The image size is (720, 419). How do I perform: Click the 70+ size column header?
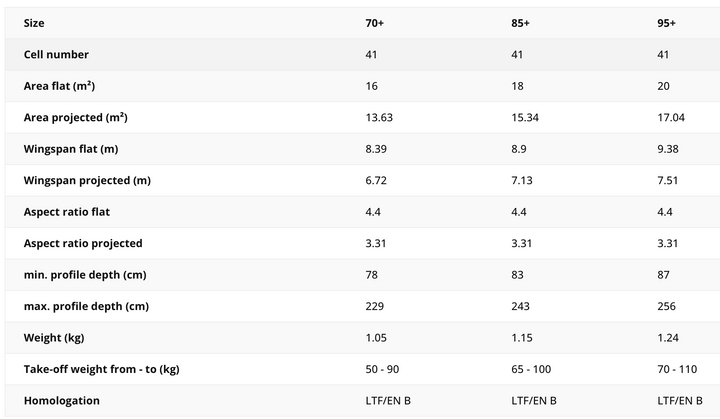coord(375,23)
